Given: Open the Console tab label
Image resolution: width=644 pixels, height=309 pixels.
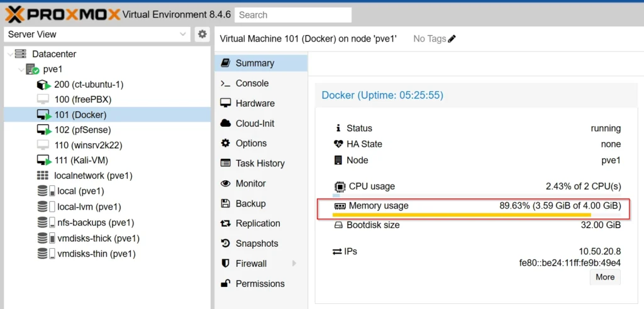Looking at the screenshot, I should point(252,84).
